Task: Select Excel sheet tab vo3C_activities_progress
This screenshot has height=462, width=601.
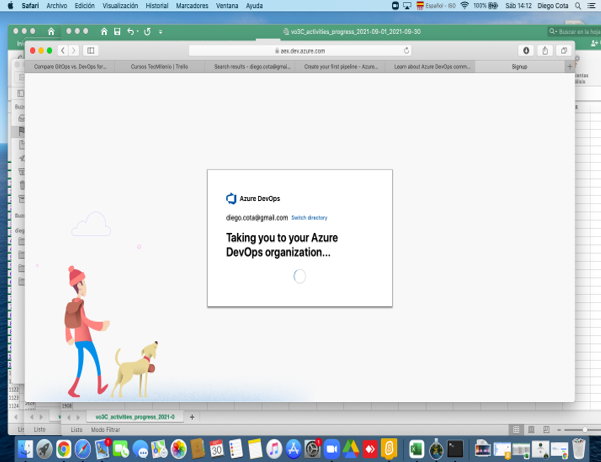Action: click(x=135, y=417)
